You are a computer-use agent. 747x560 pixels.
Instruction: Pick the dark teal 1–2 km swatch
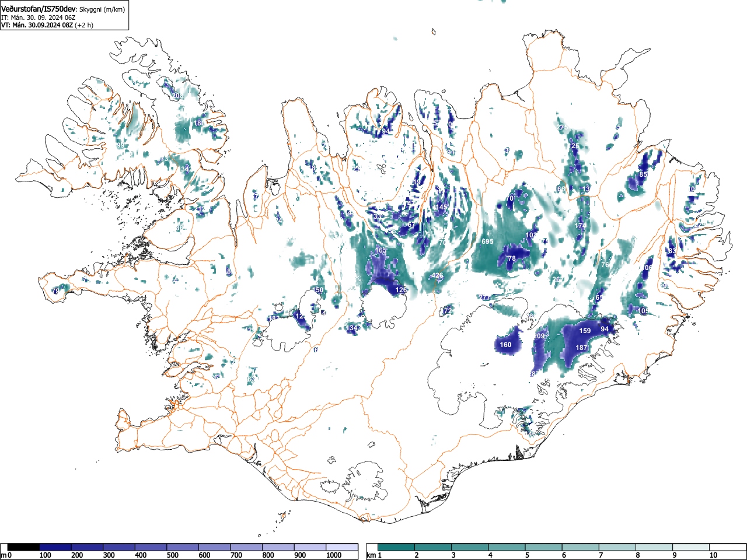point(396,547)
